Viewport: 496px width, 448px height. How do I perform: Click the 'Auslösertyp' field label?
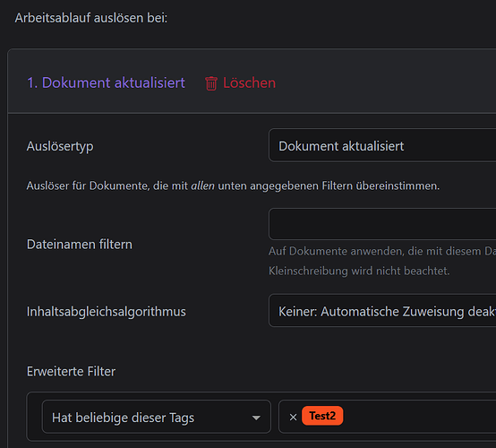(60, 147)
